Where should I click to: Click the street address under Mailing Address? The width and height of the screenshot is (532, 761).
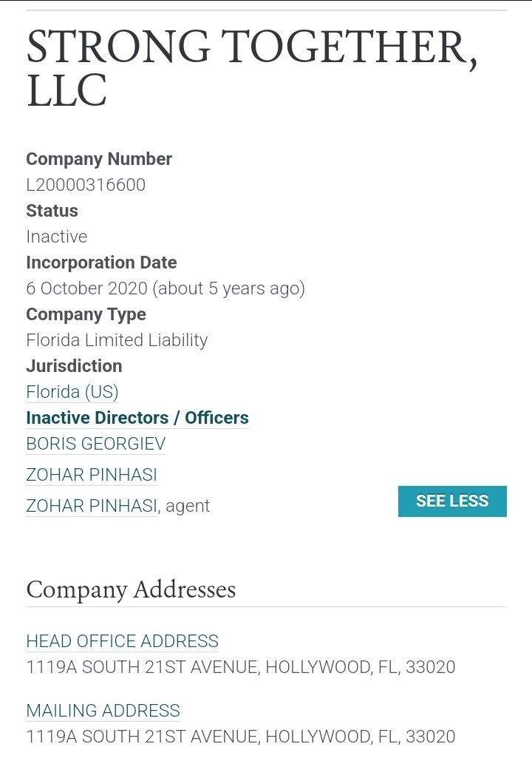(x=241, y=737)
